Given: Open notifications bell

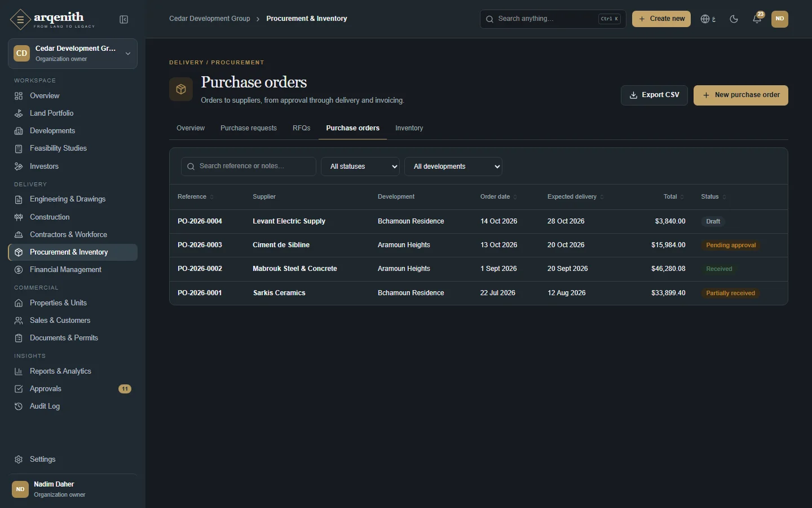Looking at the screenshot, I should [x=757, y=19].
